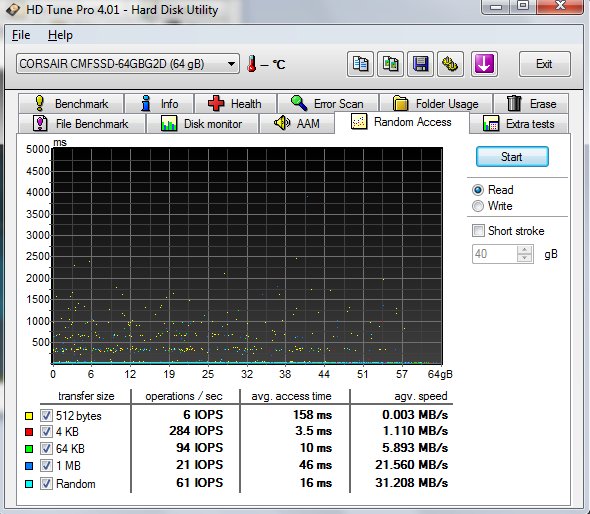Open the File menu
The image size is (590, 514).
[21, 35]
